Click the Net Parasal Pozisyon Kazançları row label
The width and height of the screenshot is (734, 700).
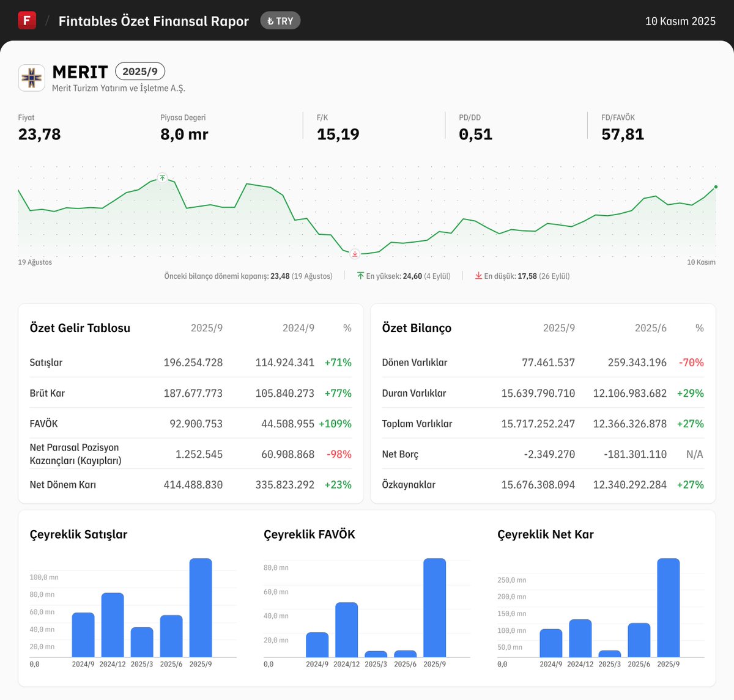point(76,454)
